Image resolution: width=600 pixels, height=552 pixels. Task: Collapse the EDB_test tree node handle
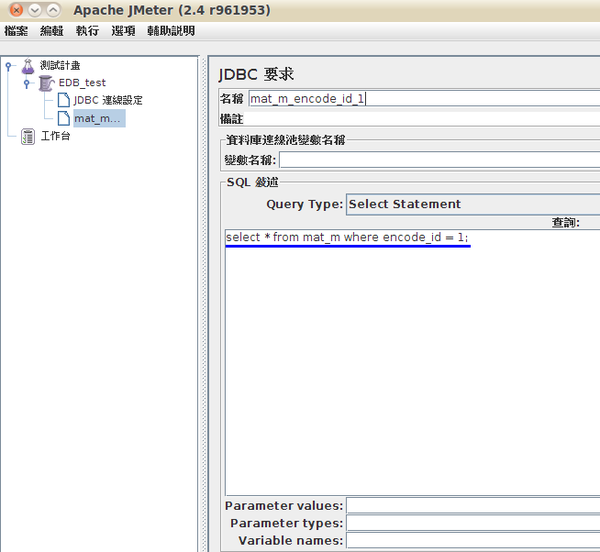(26, 83)
